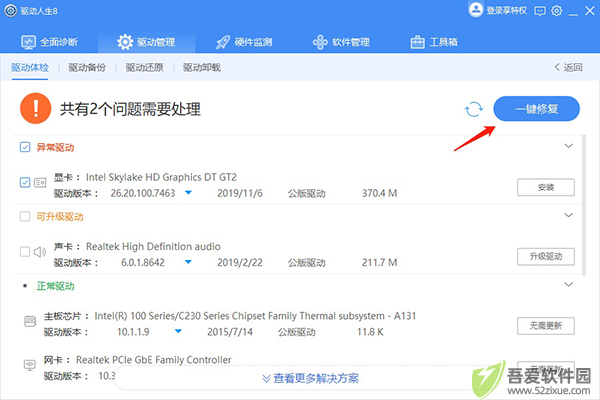This screenshot has width=600, height=400.
Task: Collapse the 正常驱动 section chevron
Action: 569,284
